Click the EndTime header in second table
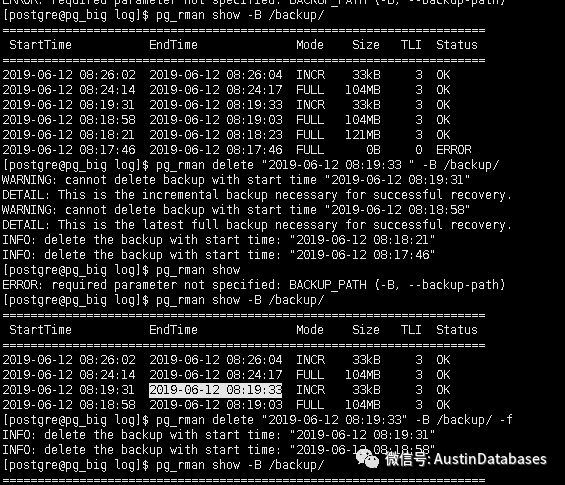The height and width of the screenshot is (485, 565). pyautogui.click(x=173, y=330)
